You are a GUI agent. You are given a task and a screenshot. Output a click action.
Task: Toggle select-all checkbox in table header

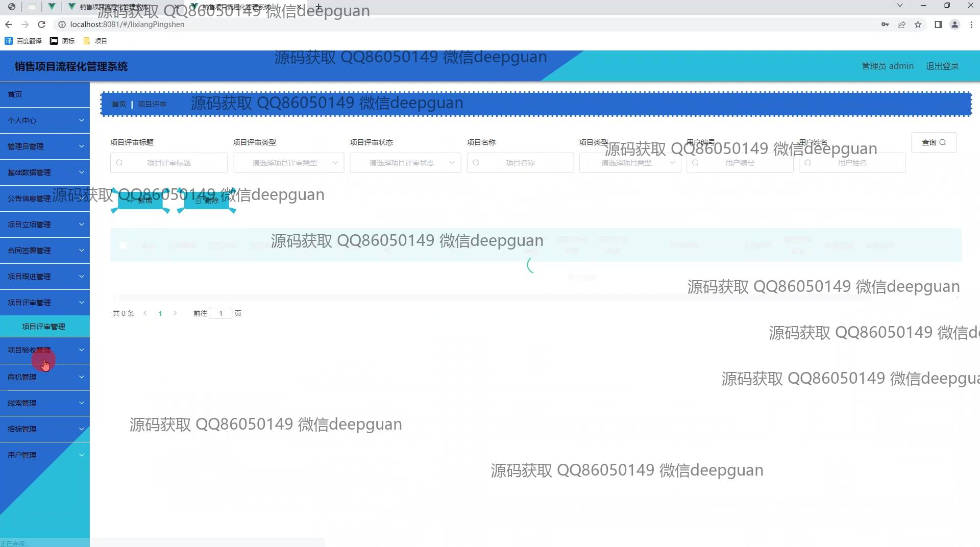[x=123, y=245]
